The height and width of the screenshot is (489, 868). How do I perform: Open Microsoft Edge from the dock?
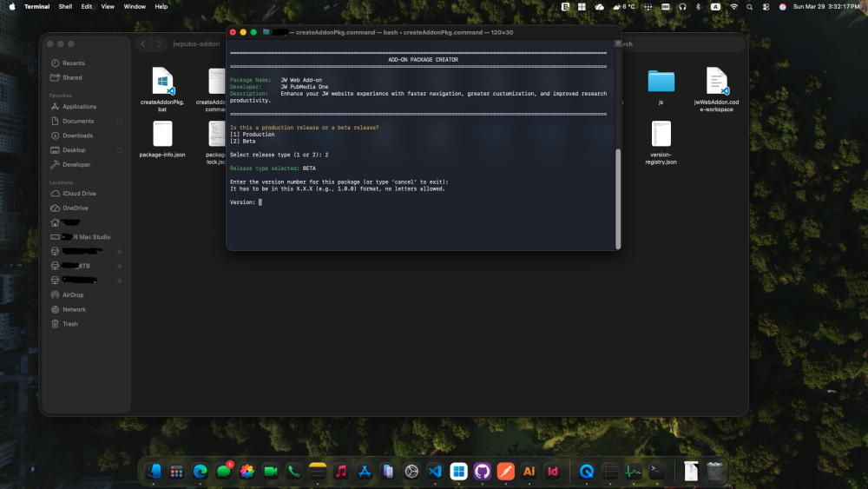click(201, 471)
